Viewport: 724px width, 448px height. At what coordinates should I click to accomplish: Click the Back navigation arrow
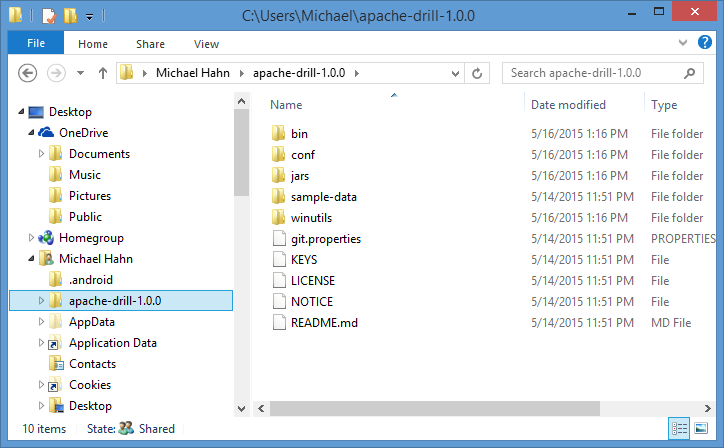point(28,73)
